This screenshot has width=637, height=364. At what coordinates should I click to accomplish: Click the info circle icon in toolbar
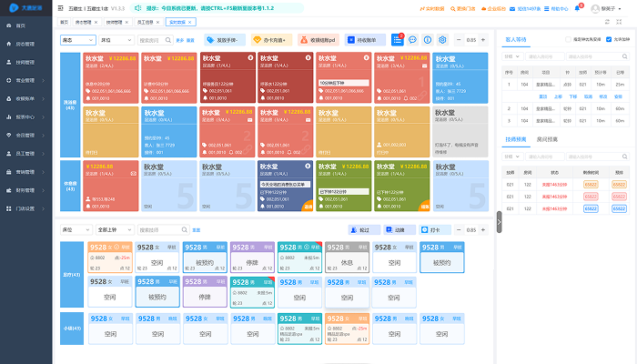427,40
